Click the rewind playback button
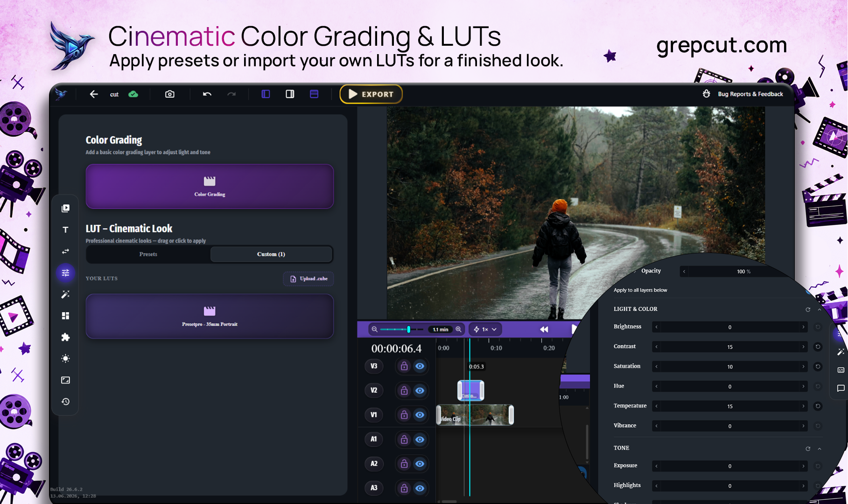The width and height of the screenshot is (848, 504). tap(544, 329)
